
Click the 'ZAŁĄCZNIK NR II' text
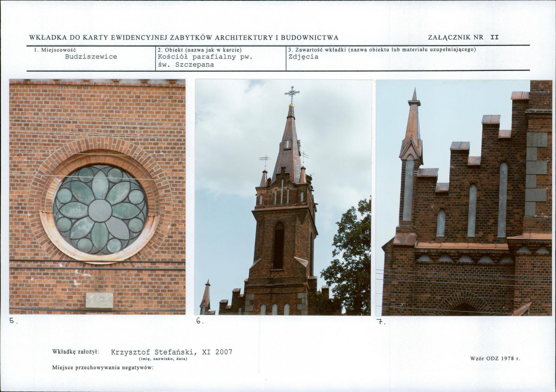point(463,37)
